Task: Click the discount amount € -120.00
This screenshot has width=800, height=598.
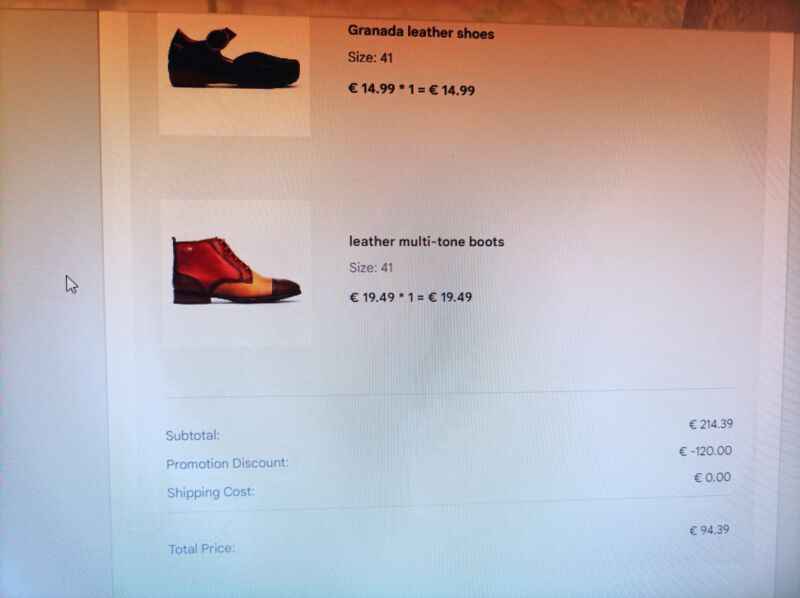Action: [706, 451]
